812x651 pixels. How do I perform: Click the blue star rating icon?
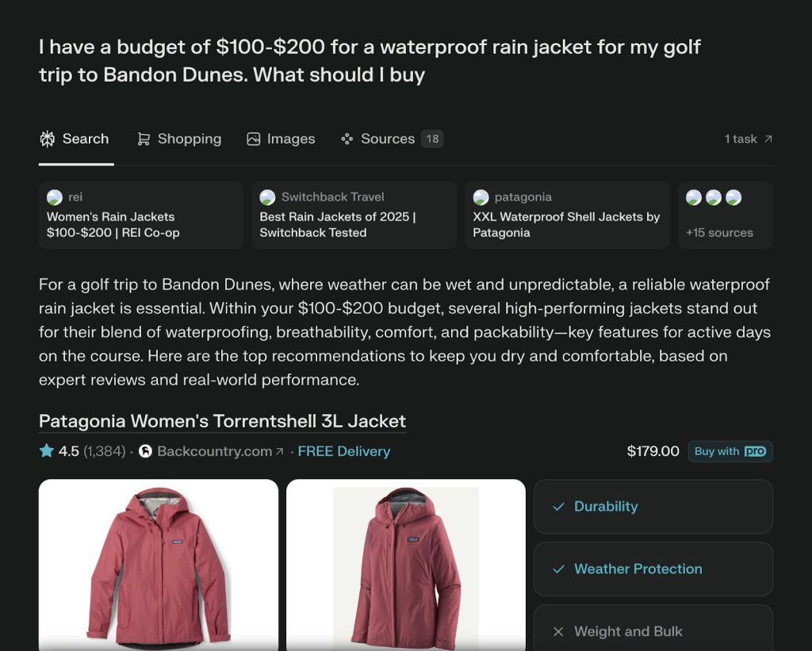coord(47,450)
